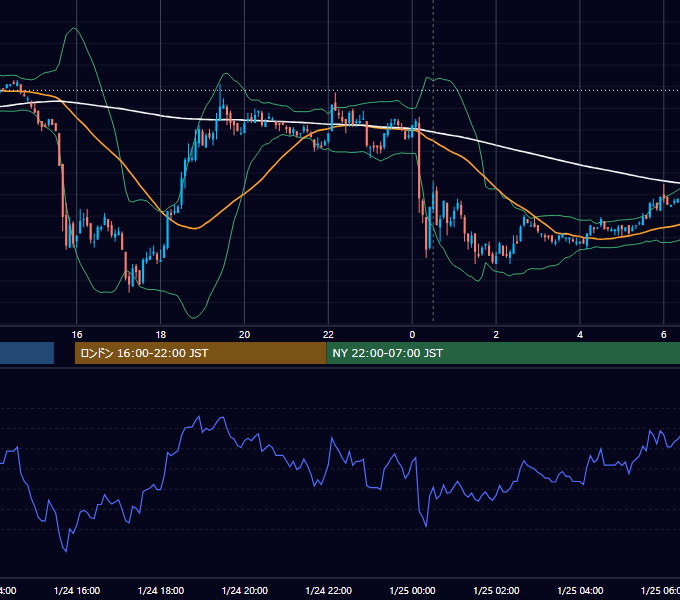Image resolution: width=680 pixels, height=600 pixels.
Task: Click the 1/25 00:00 date label
Action: tap(412, 590)
